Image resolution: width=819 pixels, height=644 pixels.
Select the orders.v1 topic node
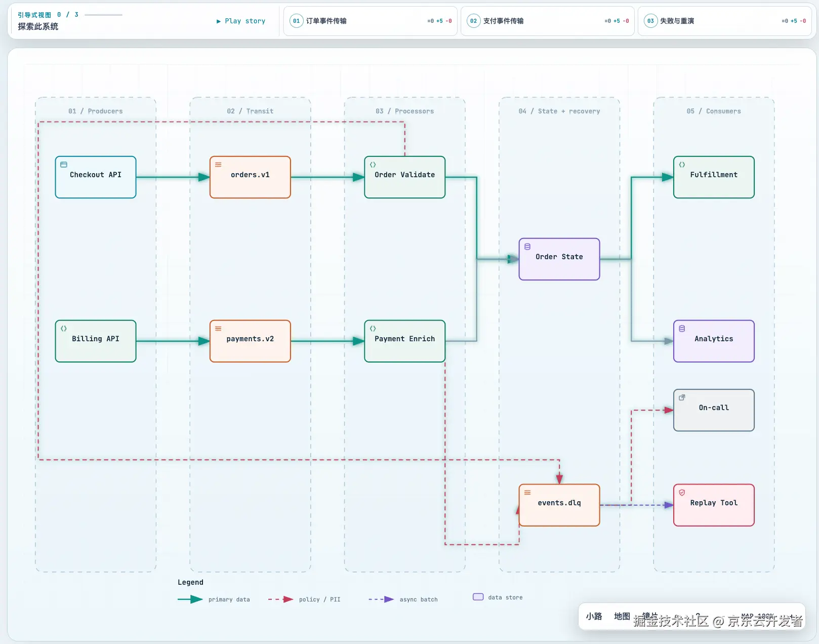(250, 177)
